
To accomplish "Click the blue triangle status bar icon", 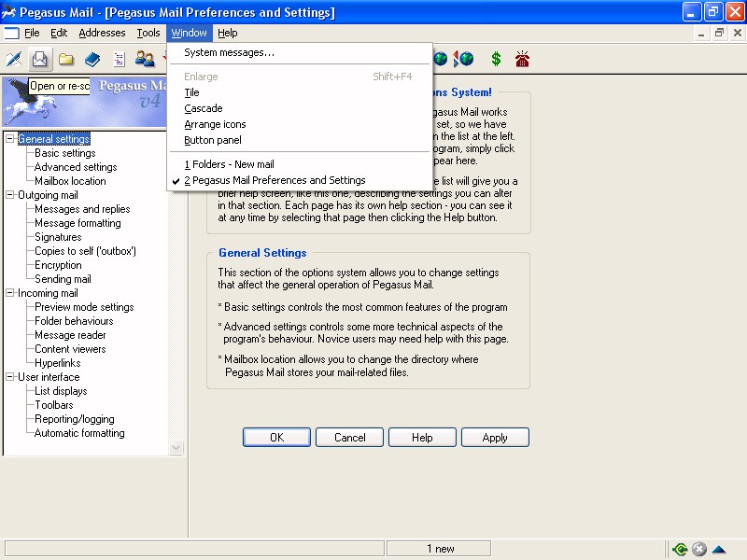I will (719, 550).
